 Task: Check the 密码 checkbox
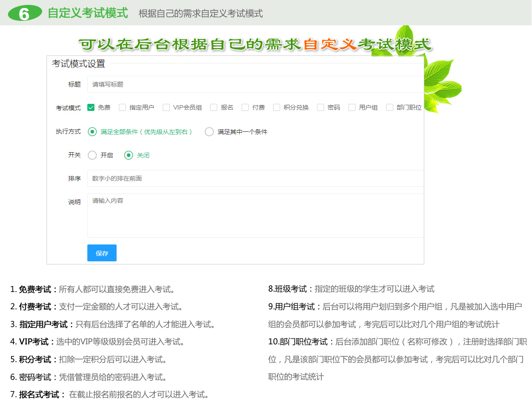(x=321, y=107)
